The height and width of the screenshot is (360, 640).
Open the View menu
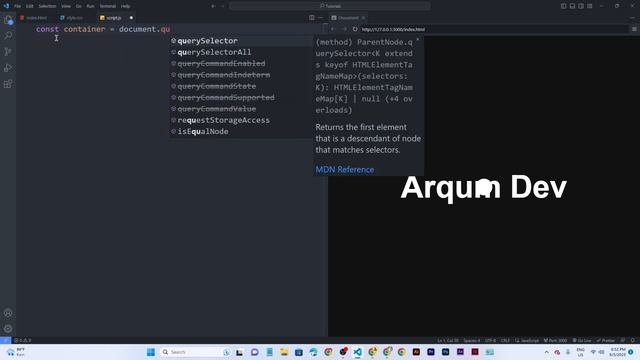(x=66, y=6)
